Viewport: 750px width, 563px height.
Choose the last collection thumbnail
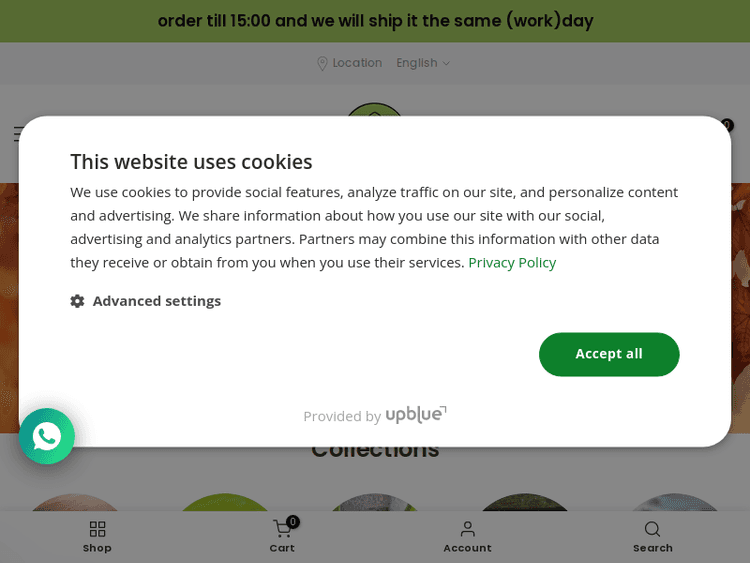(675, 502)
